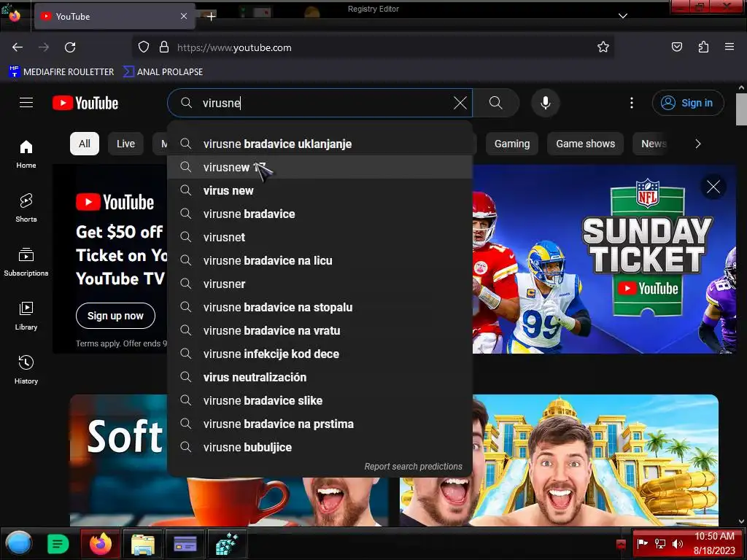Select the News filter chip
The width and height of the screenshot is (747, 560).
click(x=653, y=144)
